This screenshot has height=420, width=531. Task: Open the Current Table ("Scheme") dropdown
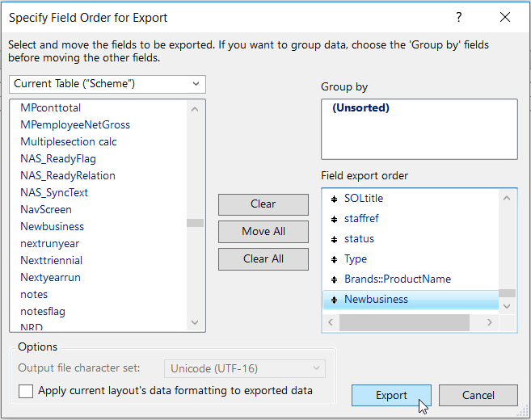pyautogui.click(x=107, y=84)
